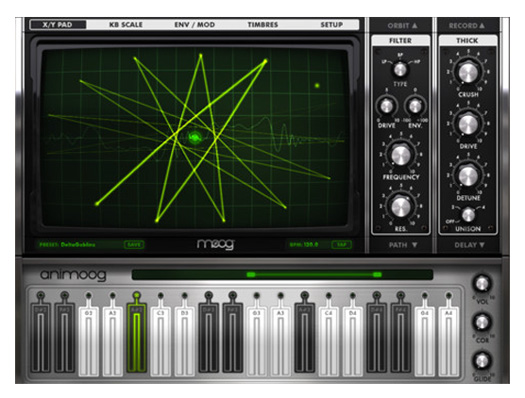Click the SAVE preset button

point(134,245)
